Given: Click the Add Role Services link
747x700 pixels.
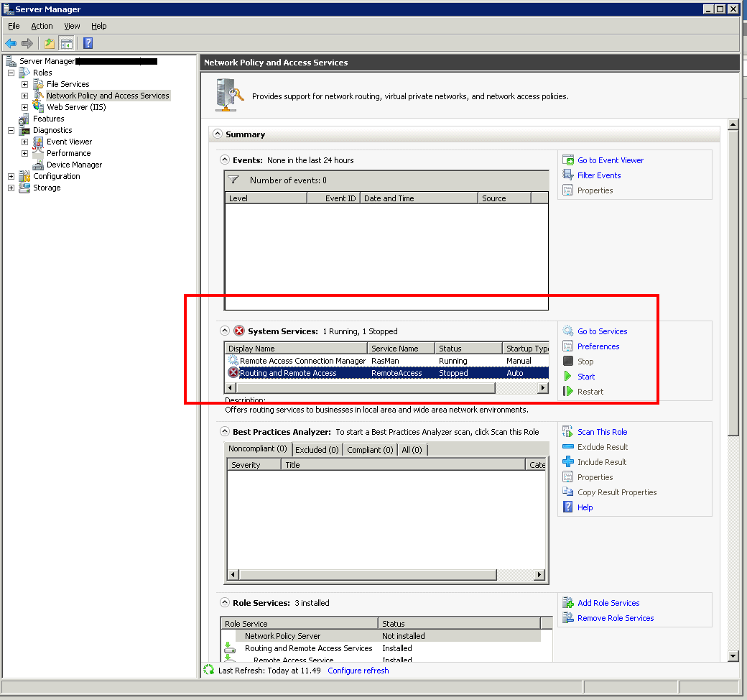Looking at the screenshot, I should click(x=608, y=603).
